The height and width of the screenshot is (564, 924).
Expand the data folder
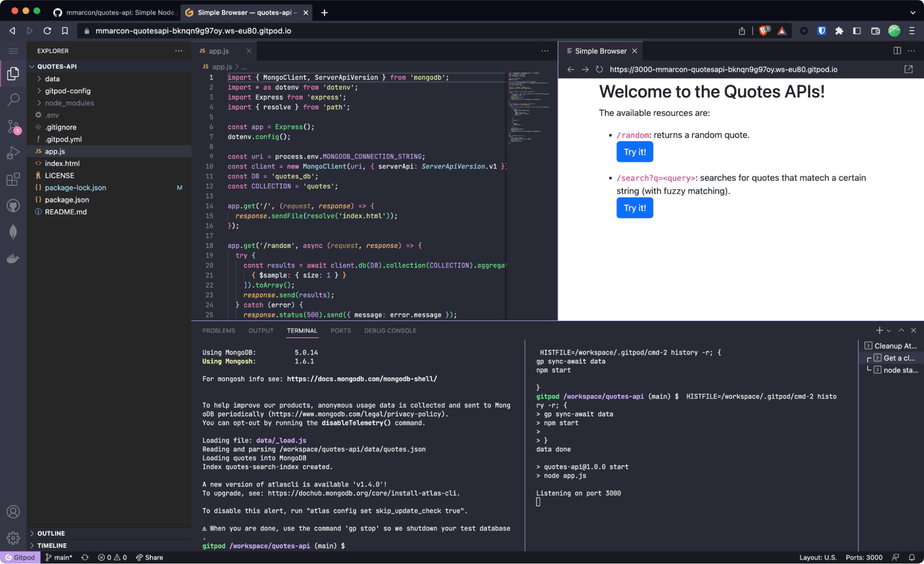tap(52, 79)
